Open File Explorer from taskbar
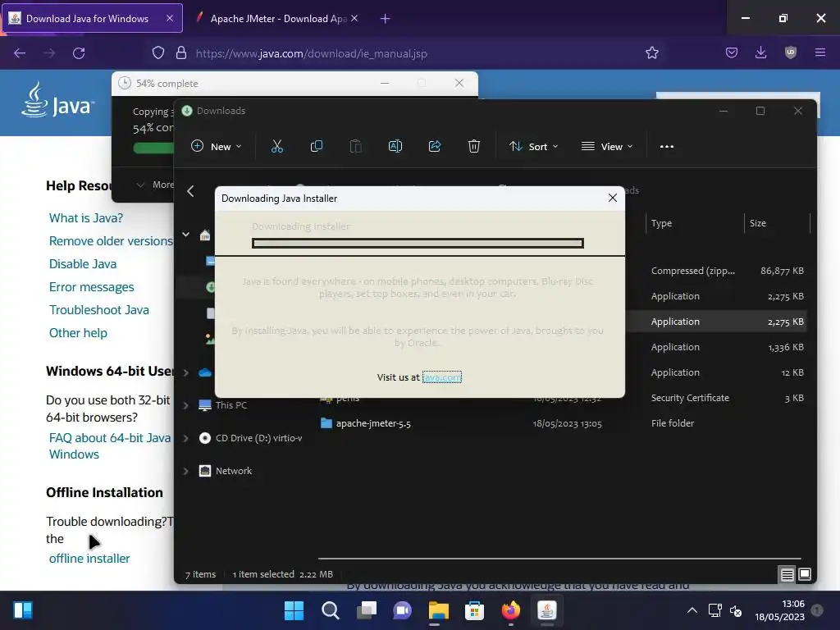Image resolution: width=840 pixels, height=630 pixels. tap(438, 610)
